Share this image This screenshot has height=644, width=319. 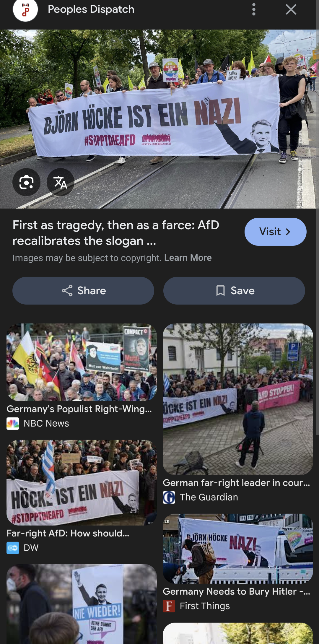click(x=83, y=291)
